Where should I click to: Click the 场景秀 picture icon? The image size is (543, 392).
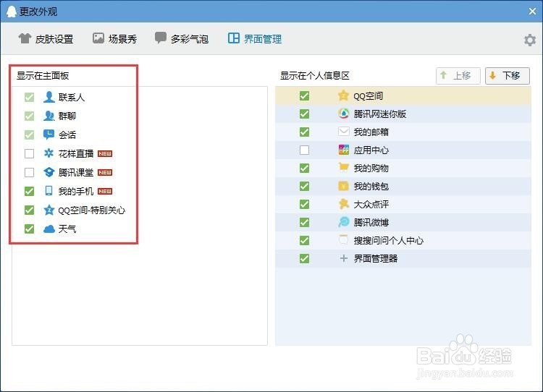click(x=98, y=38)
